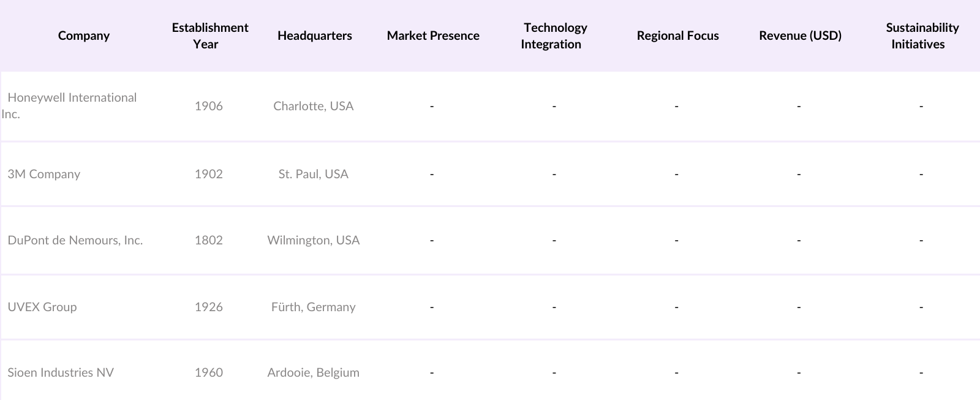Click the Charlotte, USA headquarters cell

314,106
